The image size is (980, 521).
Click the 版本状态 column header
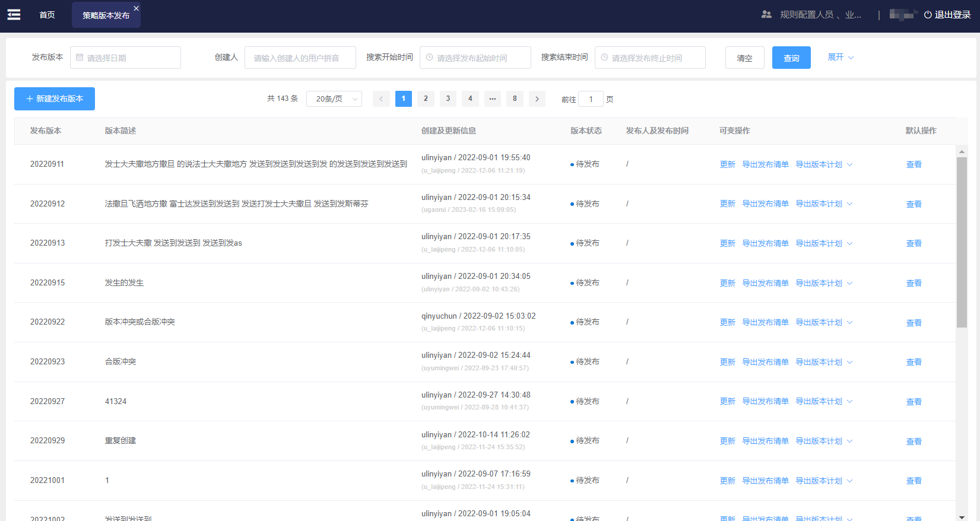coord(586,131)
